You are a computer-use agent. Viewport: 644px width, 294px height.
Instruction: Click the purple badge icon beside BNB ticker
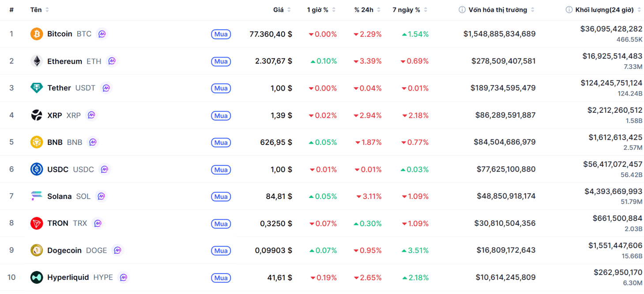93,142
